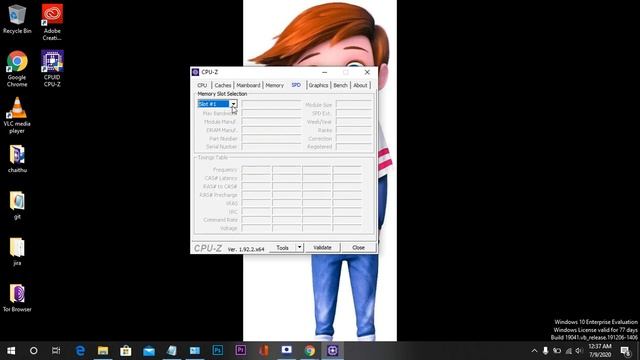
Task: Switch to the Caches tab
Action: [x=223, y=85]
